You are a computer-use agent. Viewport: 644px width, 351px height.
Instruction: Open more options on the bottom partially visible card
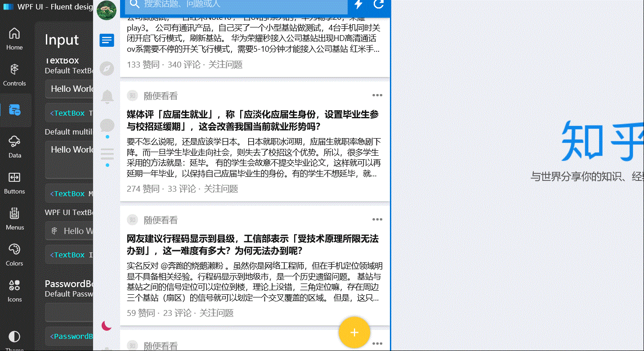click(x=377, y=344)
